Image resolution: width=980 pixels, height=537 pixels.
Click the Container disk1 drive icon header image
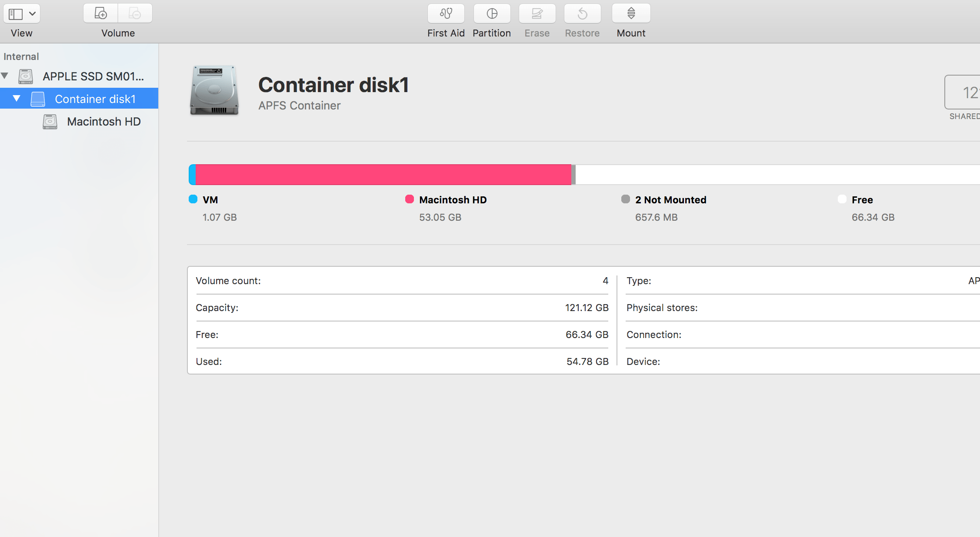click(x=214, y=91)
